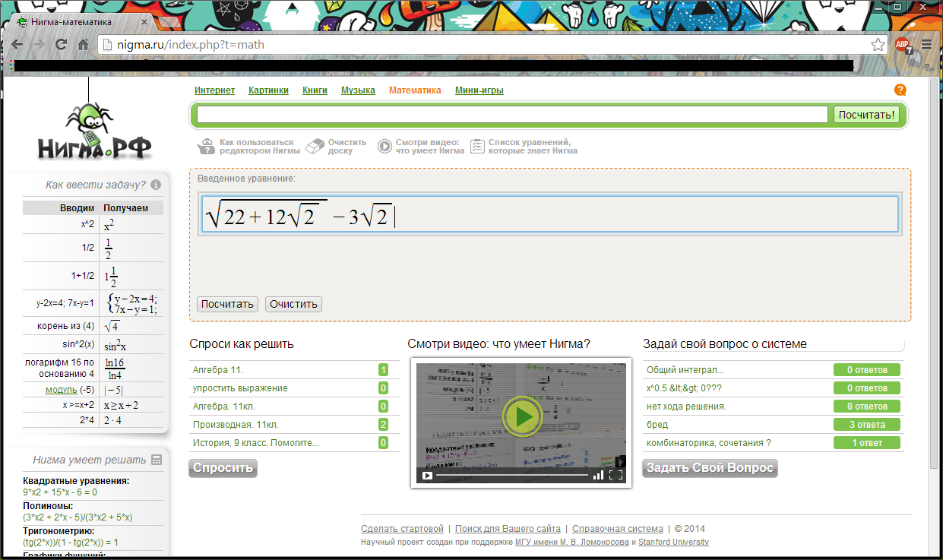Click the teapot icon for editor help
This screenshot has height=560, width=943.
(x=206, y=146)
